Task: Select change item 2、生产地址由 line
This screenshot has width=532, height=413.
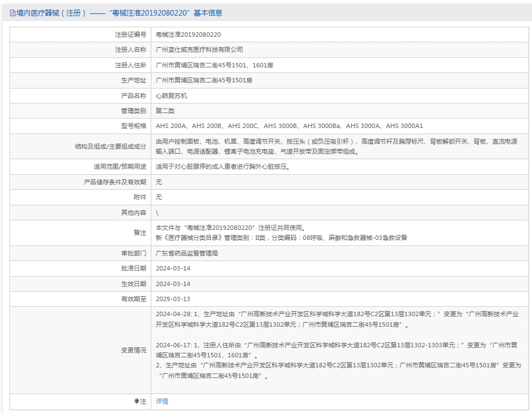Action: click(338, 371)
